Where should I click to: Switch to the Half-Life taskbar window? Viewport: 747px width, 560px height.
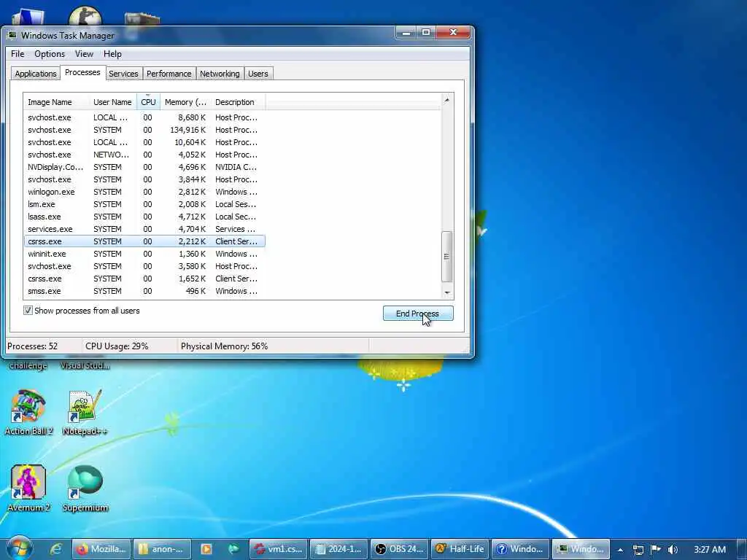click(460, 549)
